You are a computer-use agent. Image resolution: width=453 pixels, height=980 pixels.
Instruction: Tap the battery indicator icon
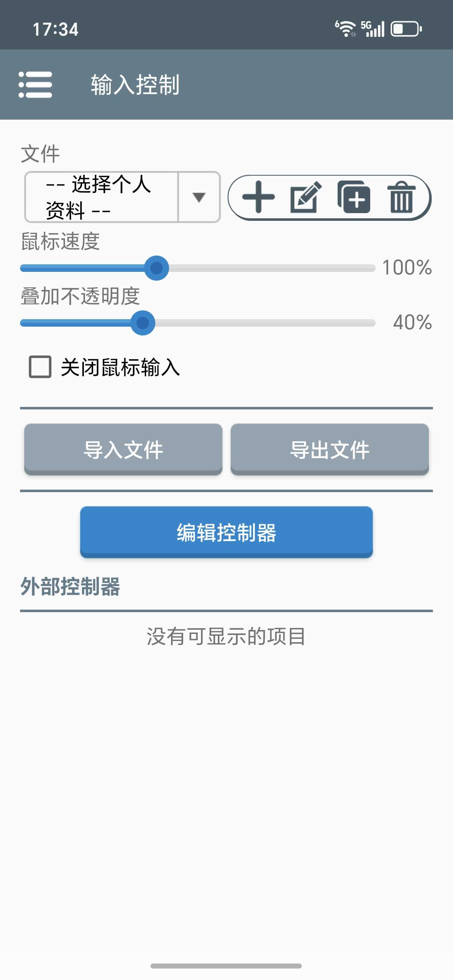[x=406, y=29]
